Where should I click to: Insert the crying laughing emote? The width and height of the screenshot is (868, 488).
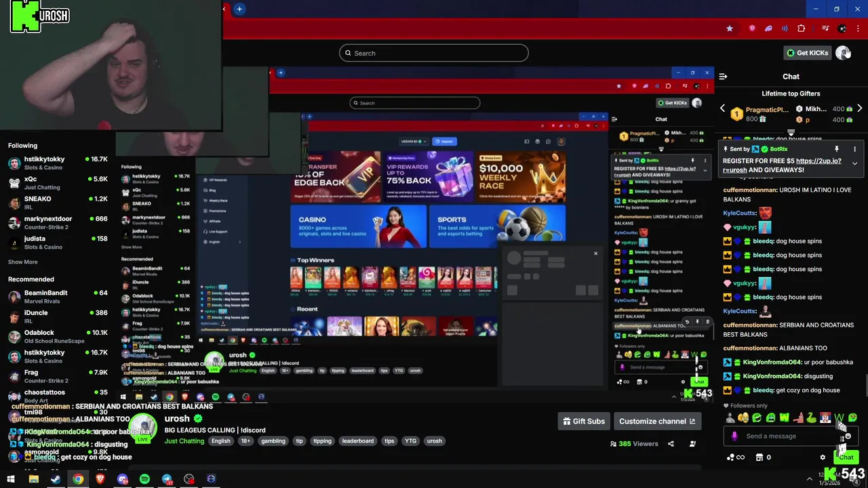click(x=743, y=418)
